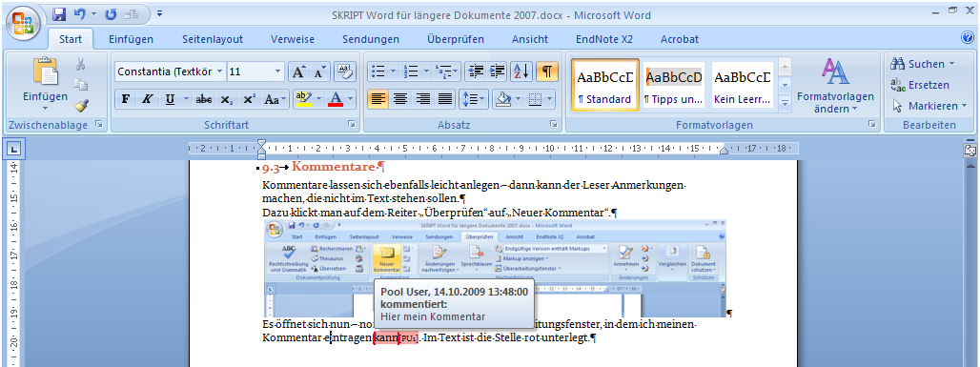The height and width of the screenshot is (367, 980).
Task: Open the Constantia font name dropdown
Action: pyautogui.click(x=219, y=71)
